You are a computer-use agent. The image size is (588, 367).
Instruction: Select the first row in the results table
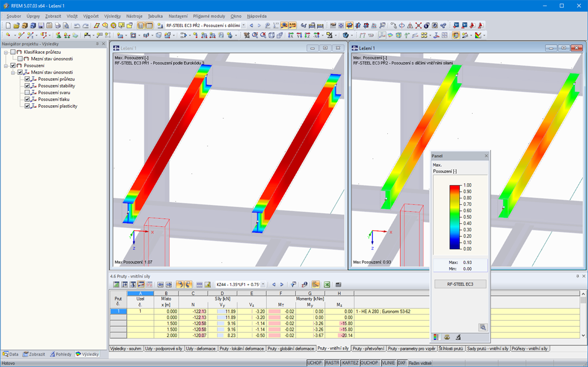[x=118, y=310]
